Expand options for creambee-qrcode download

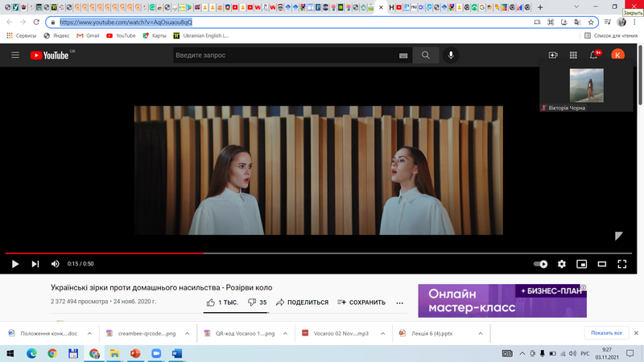[x=188, y=333]
